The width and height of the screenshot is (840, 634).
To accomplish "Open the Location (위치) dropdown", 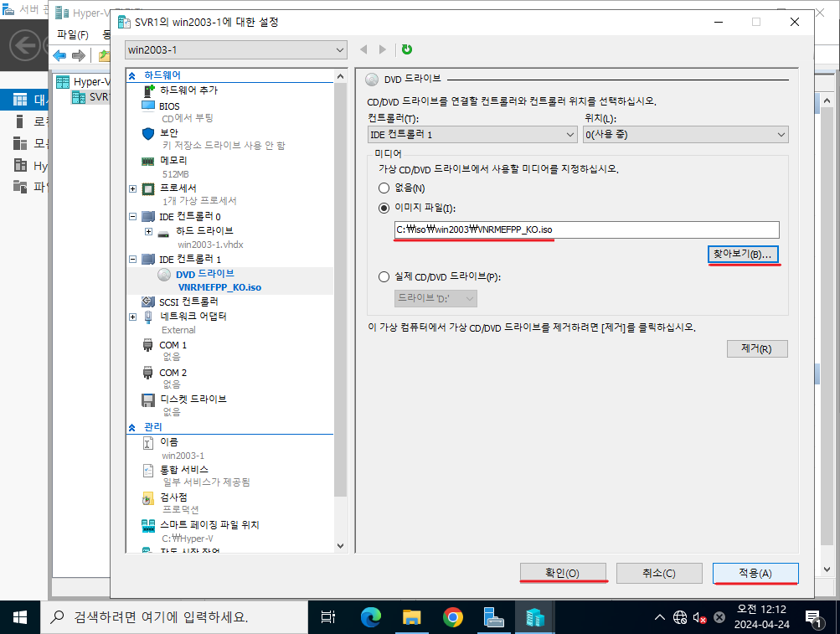I will click(686, 135).
